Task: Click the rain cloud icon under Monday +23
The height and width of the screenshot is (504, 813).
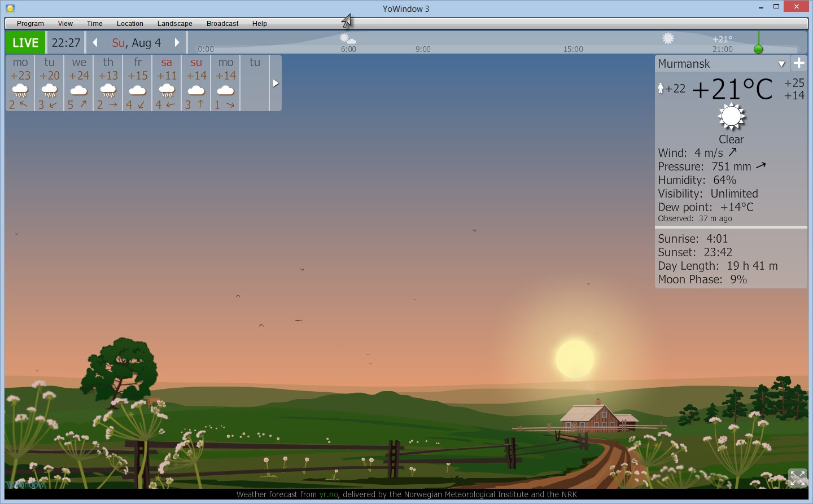Action: point(20,90)
